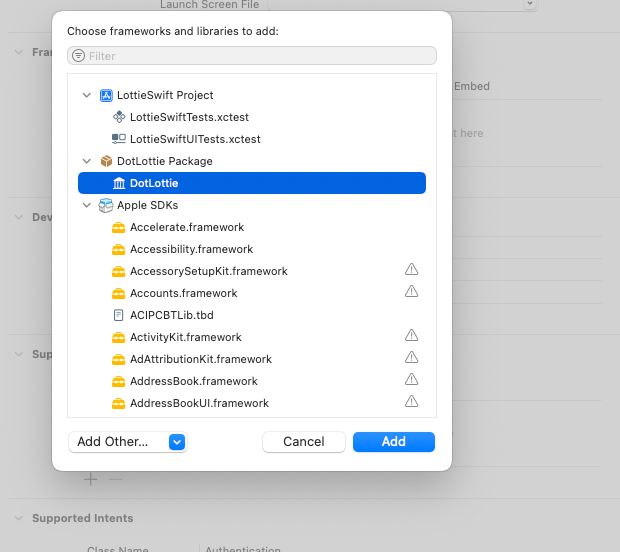Select Apple SDKs row text
620x552 pixels.
point(147,205)
